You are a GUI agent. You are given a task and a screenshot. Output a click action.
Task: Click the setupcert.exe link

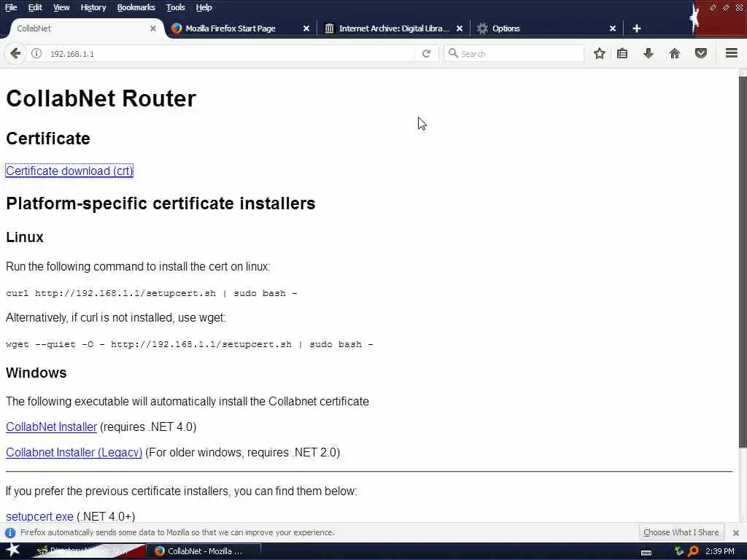39,517
